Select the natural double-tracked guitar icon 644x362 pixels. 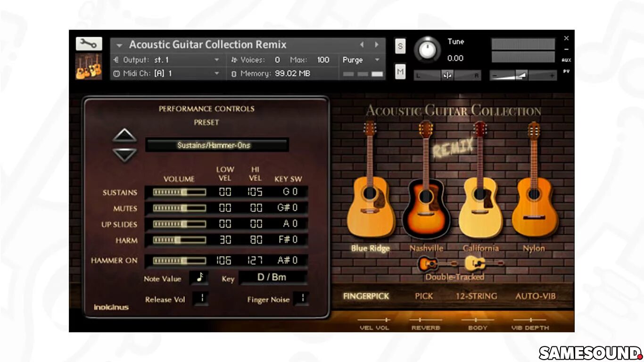click(484, 263)
